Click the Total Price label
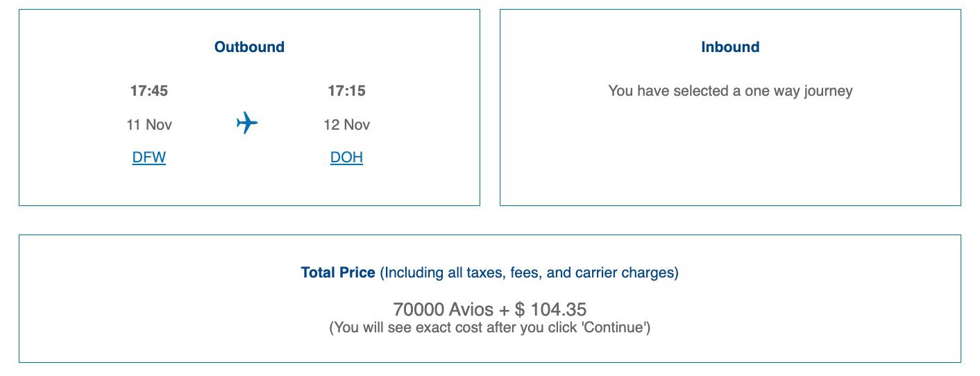The image size is (980, 376). (338, 273)
